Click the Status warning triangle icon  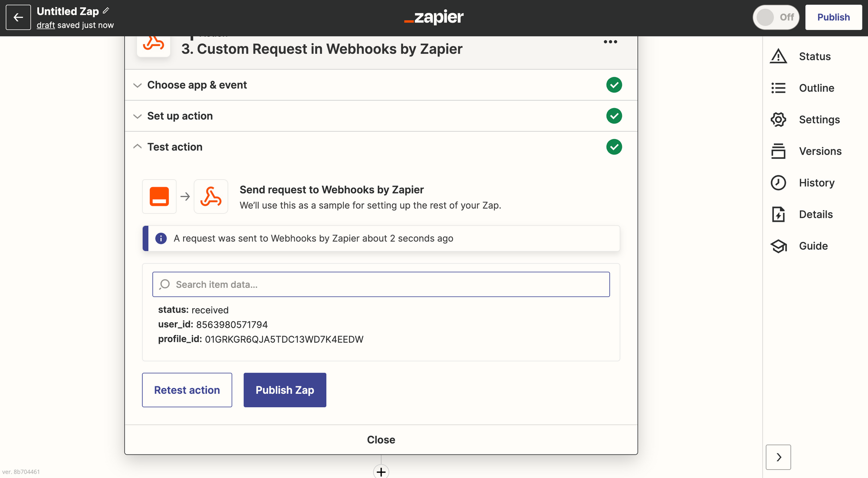click(x=778, y=56)
